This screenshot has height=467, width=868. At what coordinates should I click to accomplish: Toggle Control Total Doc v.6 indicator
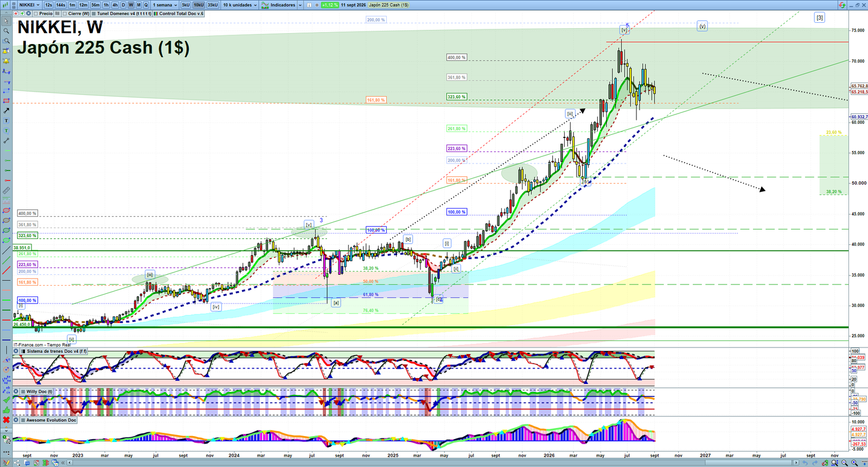point(156,14)
